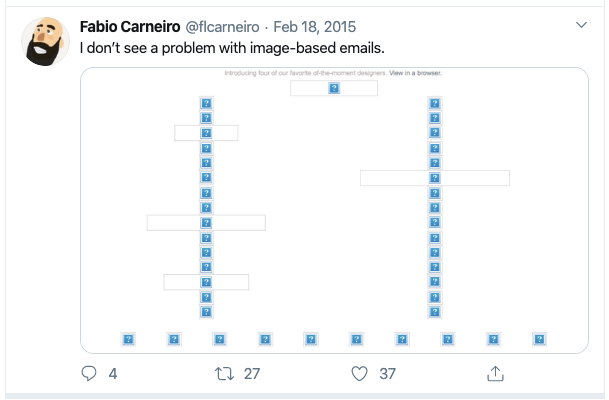Image resolution: width=609 pixels, height=400 pixels.
Task: Click the reply speech bubble icon
Action: [x=89, y=374]
